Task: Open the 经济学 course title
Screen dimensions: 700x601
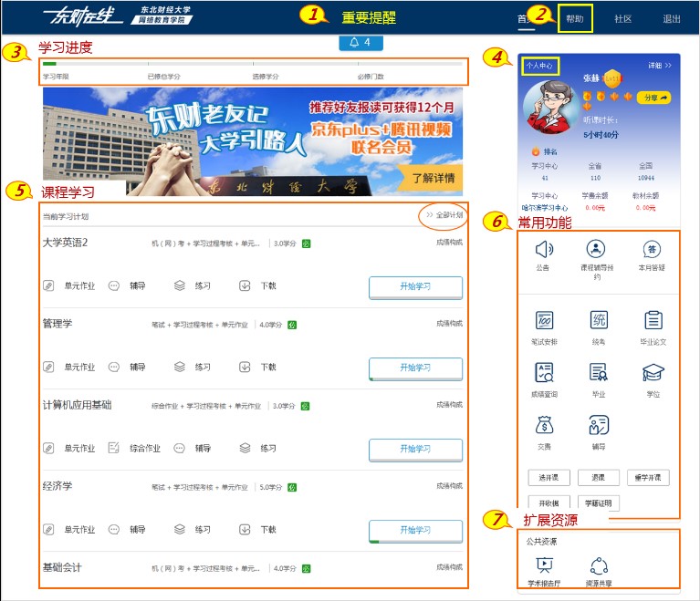Action: (57, 486)
